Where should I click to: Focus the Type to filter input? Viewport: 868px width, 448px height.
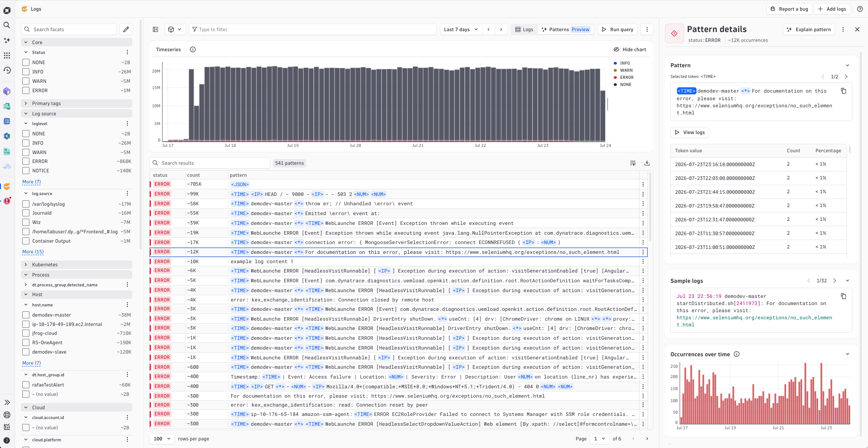pos(313,29)
